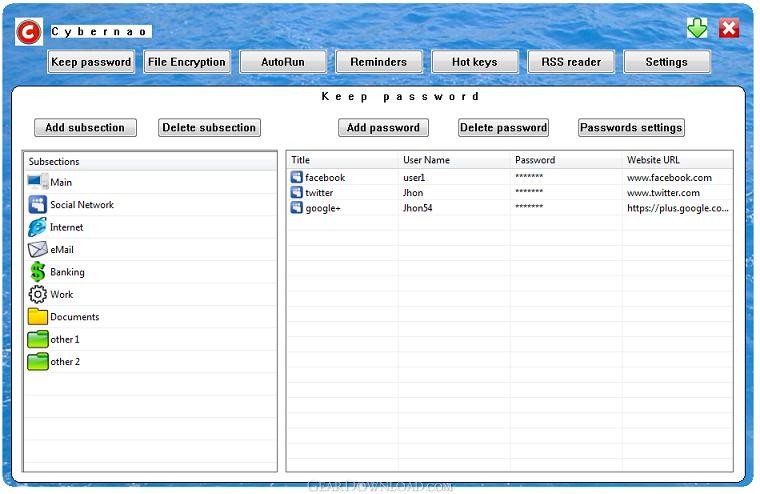Screen dimensions: 760x494
Task: Click the Delete subsection button
Action: pyautogui.click(x=209, y=127)
